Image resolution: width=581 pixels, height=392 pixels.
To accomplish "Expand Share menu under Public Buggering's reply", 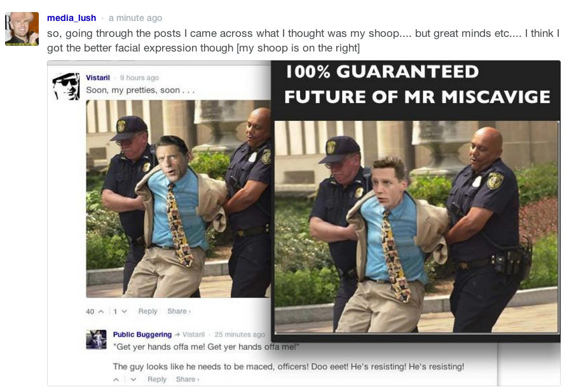I will (188, 379).
